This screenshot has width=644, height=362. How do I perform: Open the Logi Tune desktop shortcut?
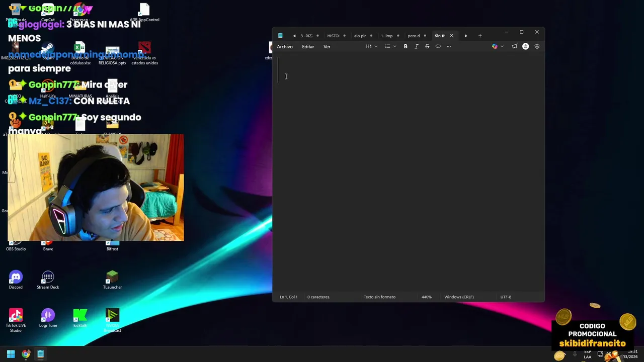point(48,318)
